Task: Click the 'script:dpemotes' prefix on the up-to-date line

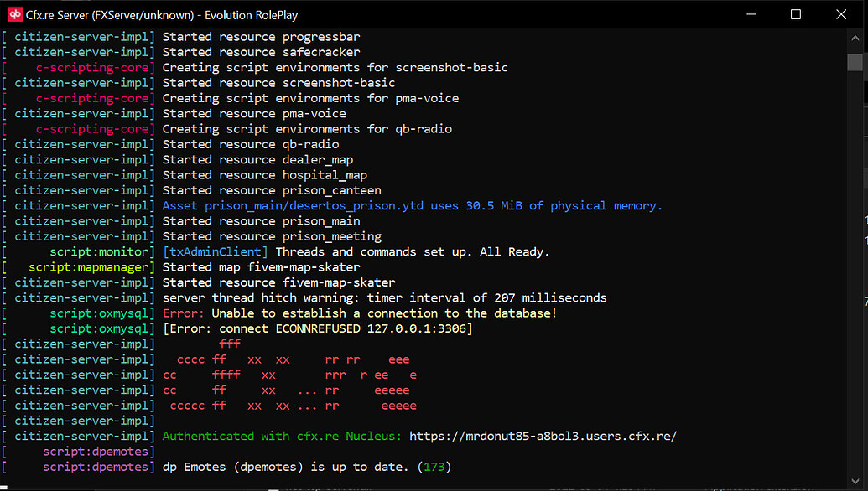Action: (96, 468)
